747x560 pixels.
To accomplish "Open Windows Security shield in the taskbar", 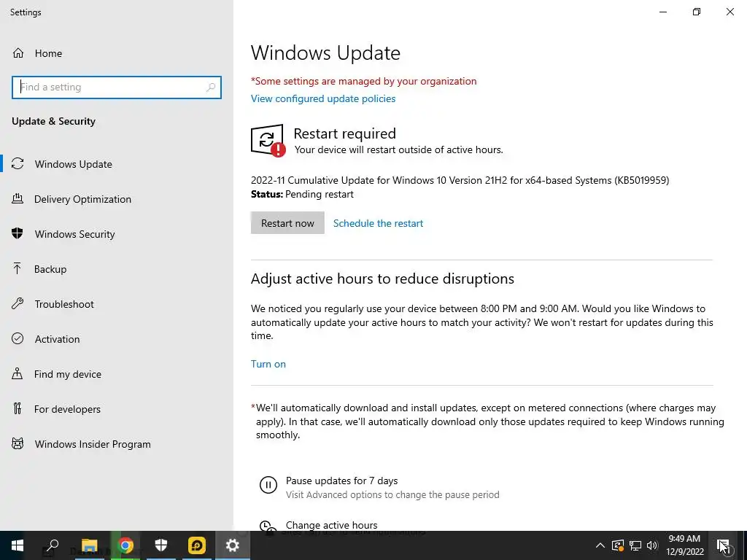I will click(x=161, y=545).
